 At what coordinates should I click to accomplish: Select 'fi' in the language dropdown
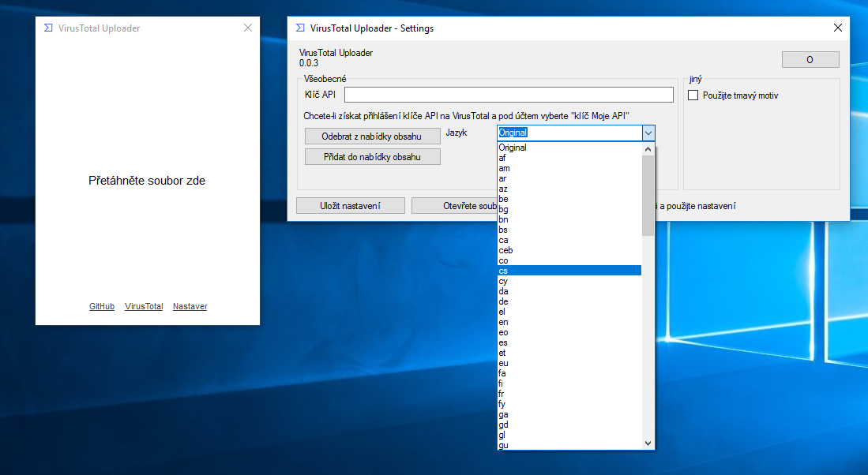569,383
